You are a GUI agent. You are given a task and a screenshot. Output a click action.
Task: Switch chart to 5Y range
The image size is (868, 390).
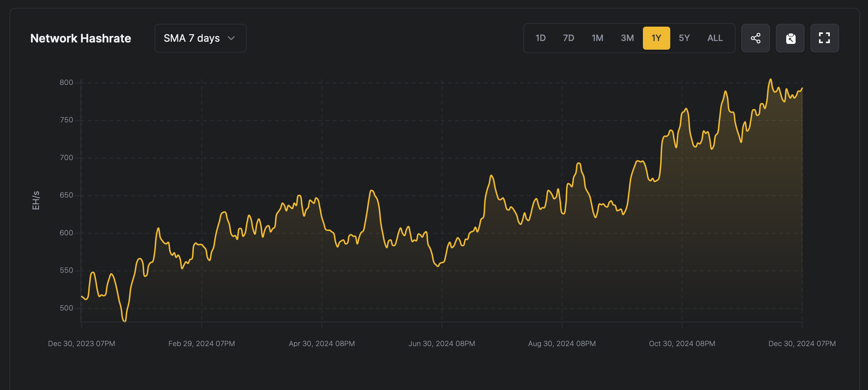(684, 38)
